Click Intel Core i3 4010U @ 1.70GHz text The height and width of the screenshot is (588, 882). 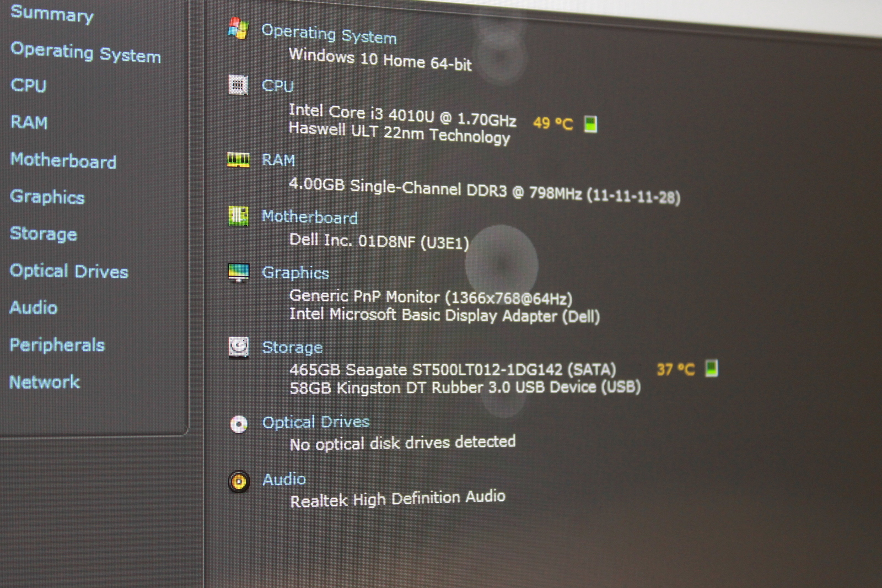tap(402, 115)
